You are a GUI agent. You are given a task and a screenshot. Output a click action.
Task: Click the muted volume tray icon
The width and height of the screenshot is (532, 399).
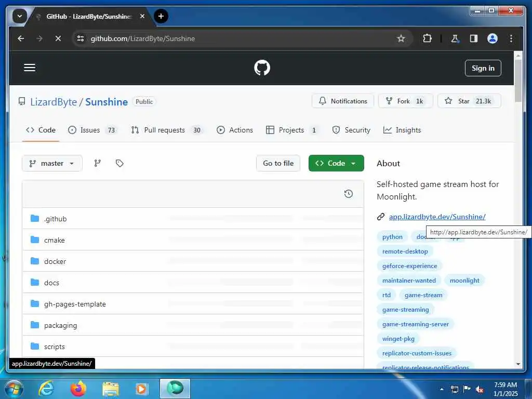480,389
